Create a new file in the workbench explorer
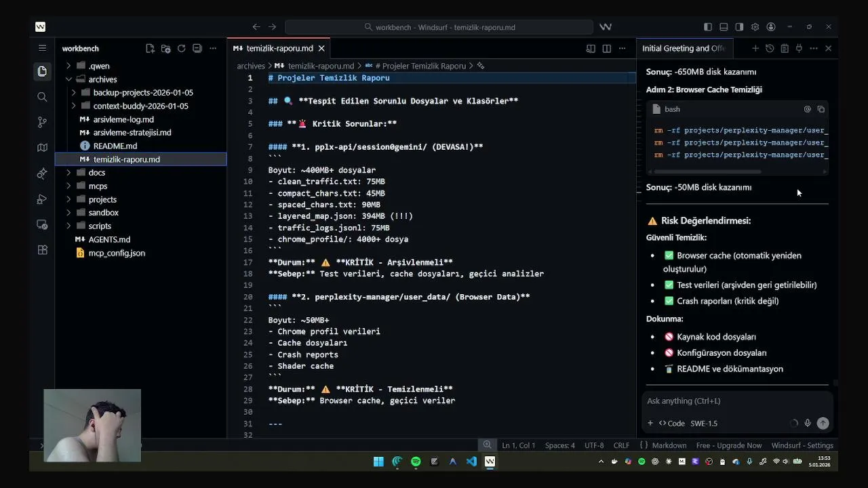Image resolution: width=868 pixels, height=488 pixels. click(150, 48)
